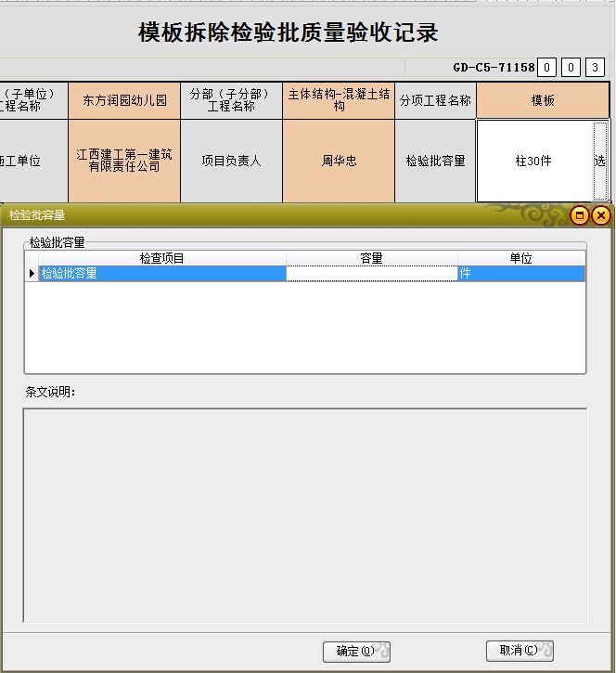Viewport: 616px width, 673px height.
Task: Click the 柱30件 capacity cell
Action: point(533,161)
